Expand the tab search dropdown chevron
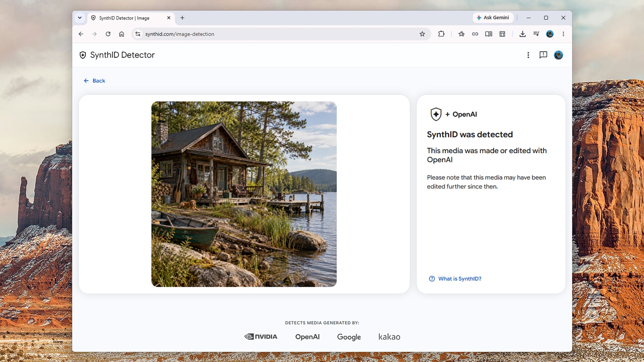 80,18
